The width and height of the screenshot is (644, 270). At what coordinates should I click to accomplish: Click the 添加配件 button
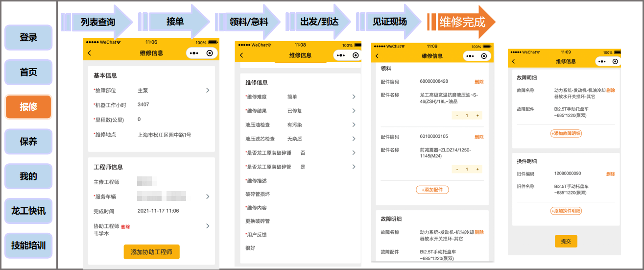click(432, 190)
